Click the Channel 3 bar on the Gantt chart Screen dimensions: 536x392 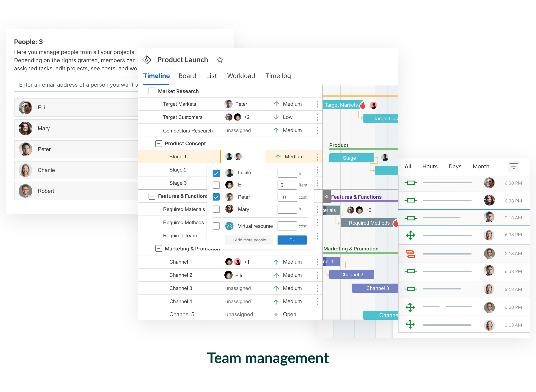375,288
